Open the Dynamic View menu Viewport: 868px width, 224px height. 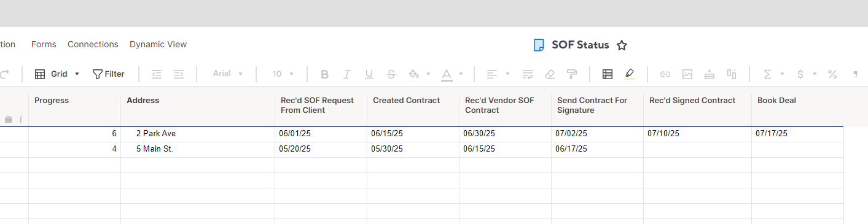158,44
